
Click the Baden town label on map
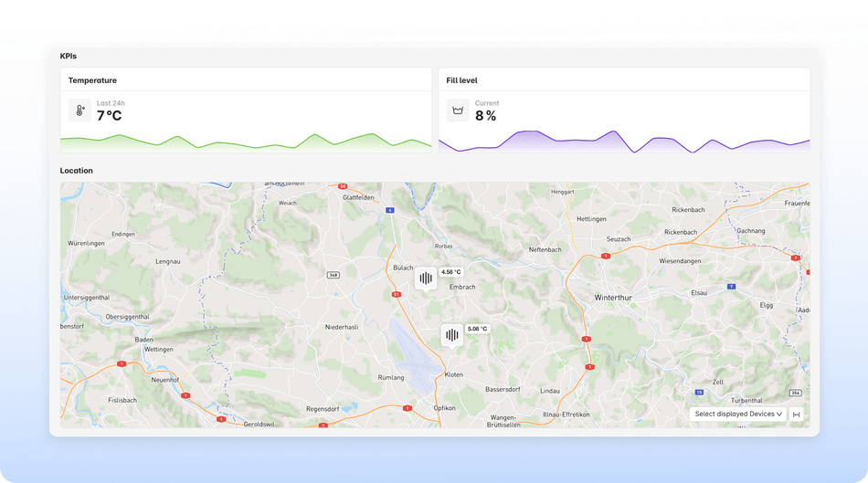pos(143,339)
